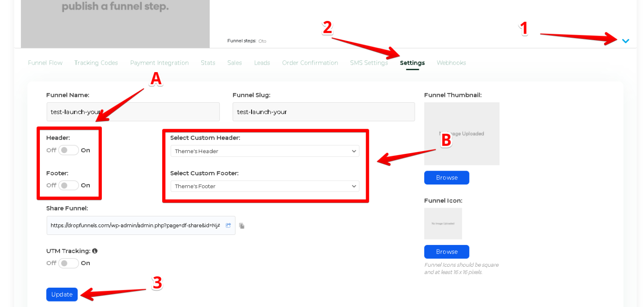Edit the Funnel Slug field

click(x=323, y=112)
